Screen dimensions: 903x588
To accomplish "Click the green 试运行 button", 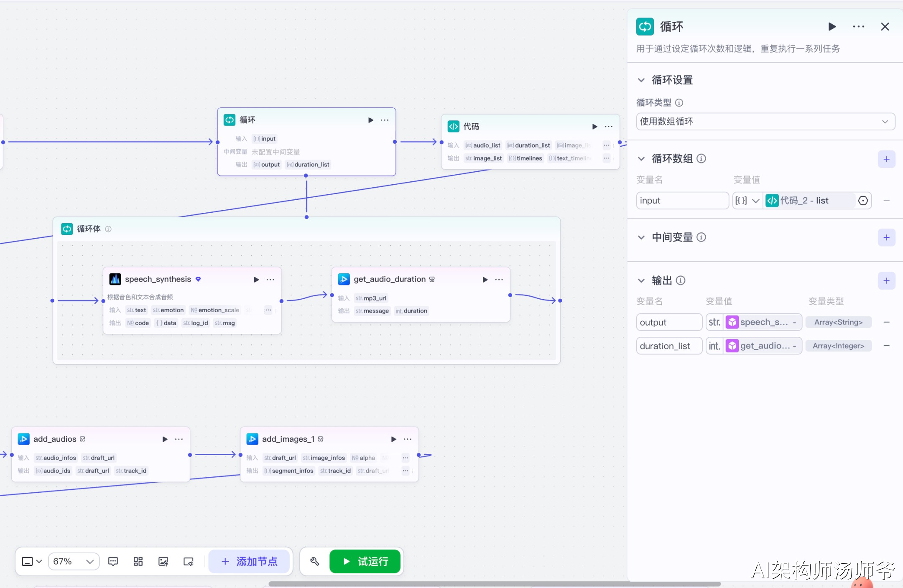I will [x=365, y=561].
